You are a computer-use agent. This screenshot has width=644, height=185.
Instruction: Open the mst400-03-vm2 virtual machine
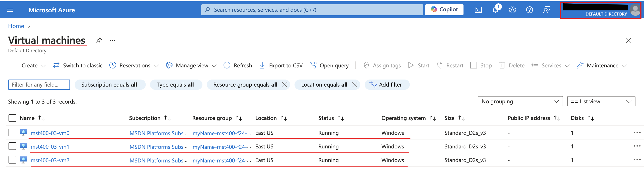50,160
